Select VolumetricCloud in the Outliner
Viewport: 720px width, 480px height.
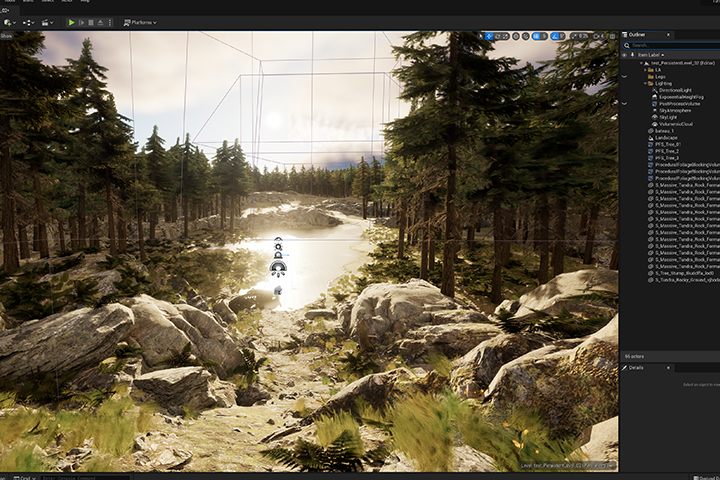[x=676, y=124]
